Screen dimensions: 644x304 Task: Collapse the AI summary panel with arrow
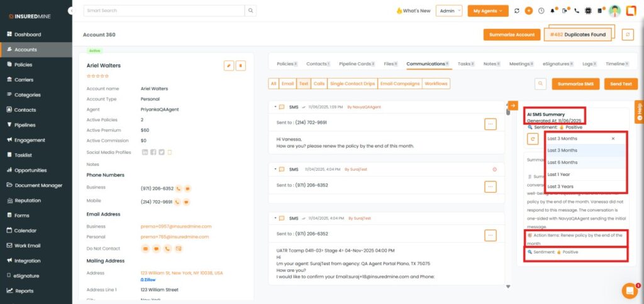(x=513, y=106)
